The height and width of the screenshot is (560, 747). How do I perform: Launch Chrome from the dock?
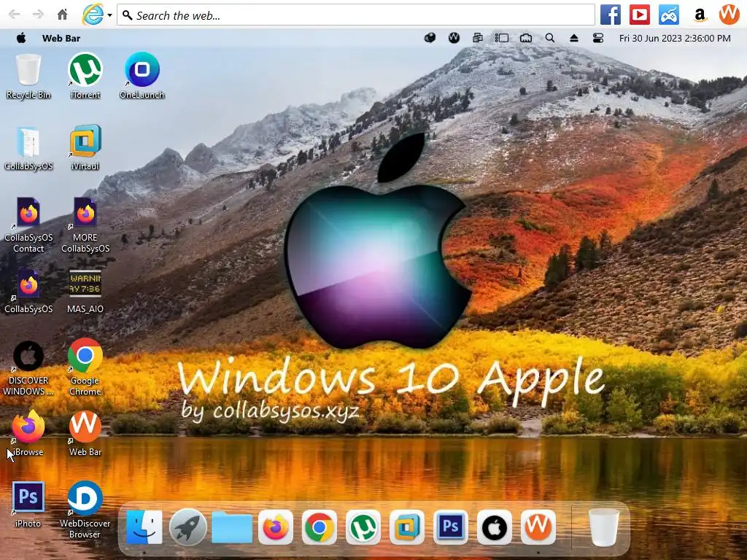[320, 527]
